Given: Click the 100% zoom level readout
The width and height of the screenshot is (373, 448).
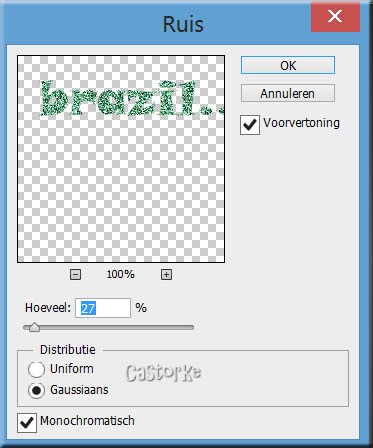Looking at the screenshot, I should point(120,274).
